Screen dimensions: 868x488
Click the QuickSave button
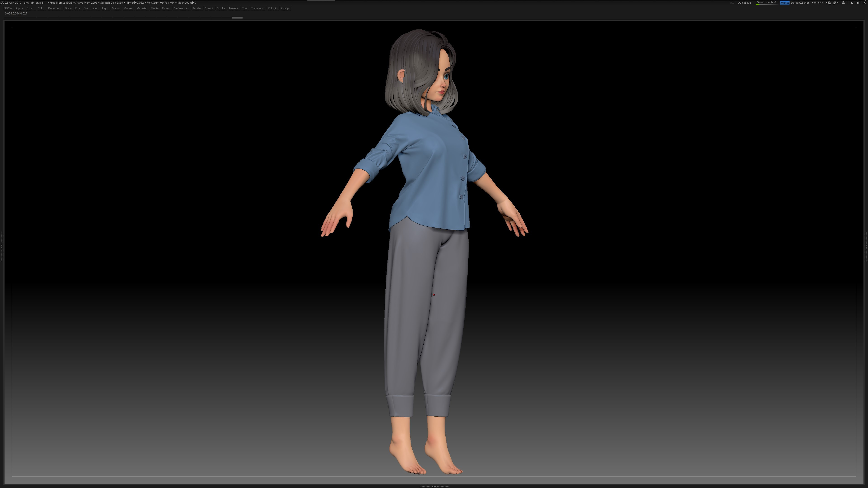pyautogui.click(x=744, y=3)
